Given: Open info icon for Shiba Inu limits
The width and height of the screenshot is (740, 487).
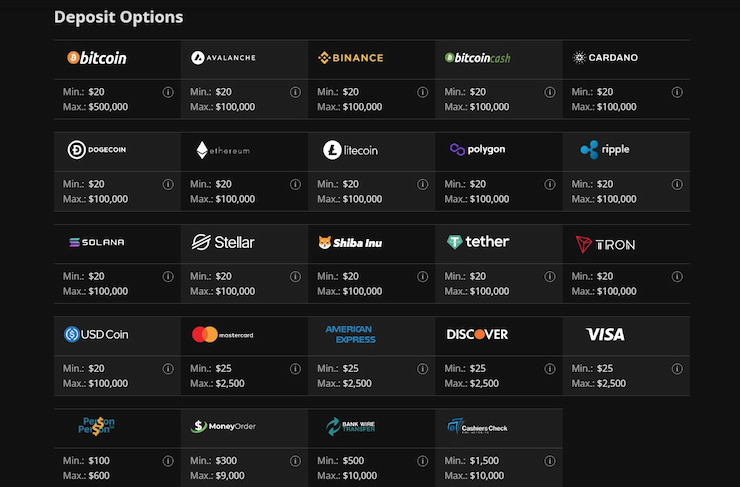Looking at the screenshot, I should point(422,277).
